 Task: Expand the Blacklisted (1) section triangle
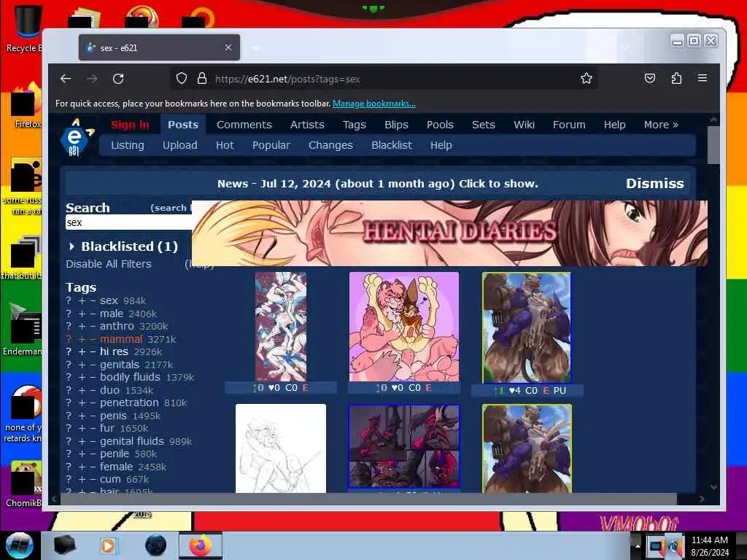coord(71,246)
